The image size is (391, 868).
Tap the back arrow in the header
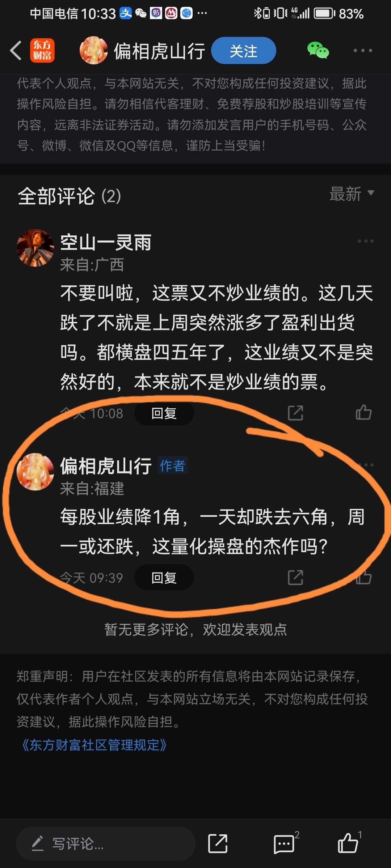pyautogui.click(x=16, y=50)
